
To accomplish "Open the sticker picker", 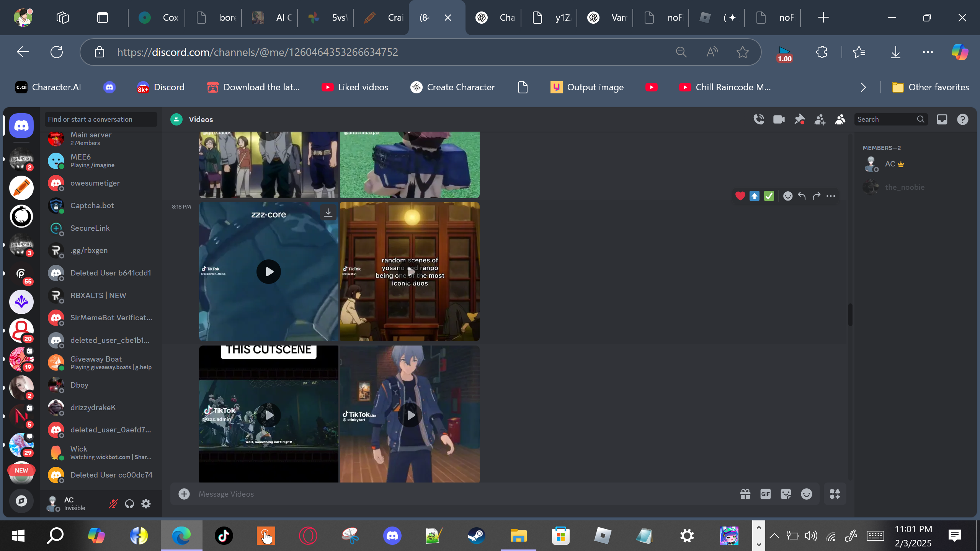I will (x=786, y=494).
